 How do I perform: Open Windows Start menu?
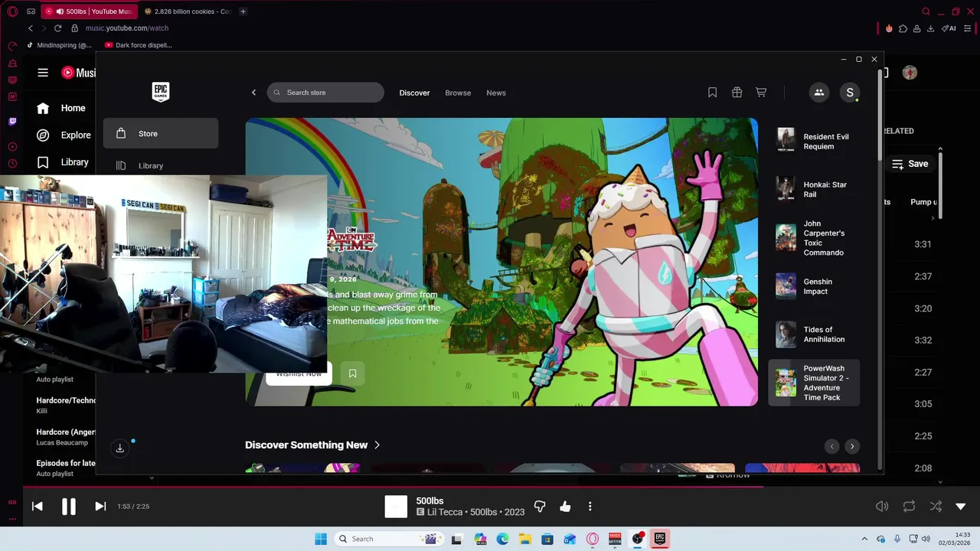pyautogui.click(x=321, y=539)
